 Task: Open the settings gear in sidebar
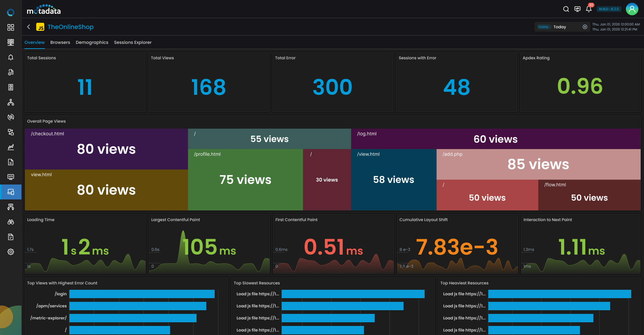11,252
